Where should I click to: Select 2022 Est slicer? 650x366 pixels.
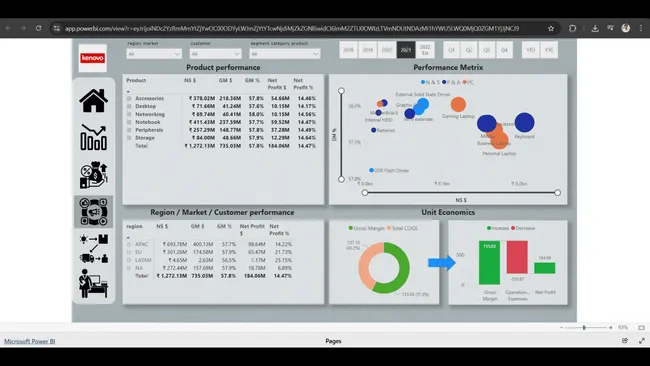tap(425, 50)
